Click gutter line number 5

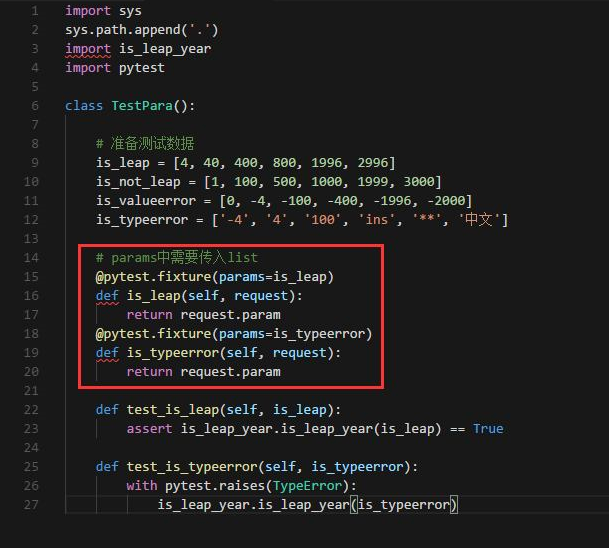click(x=35, y=87)
